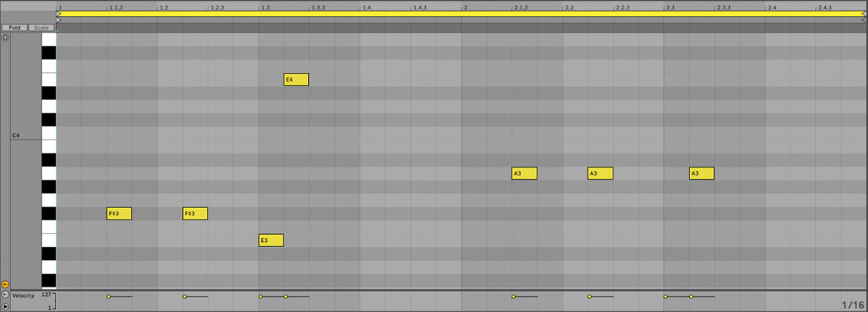Select the last A3 note
Viewport: 868px width, 312px height.
coord(702,173)
